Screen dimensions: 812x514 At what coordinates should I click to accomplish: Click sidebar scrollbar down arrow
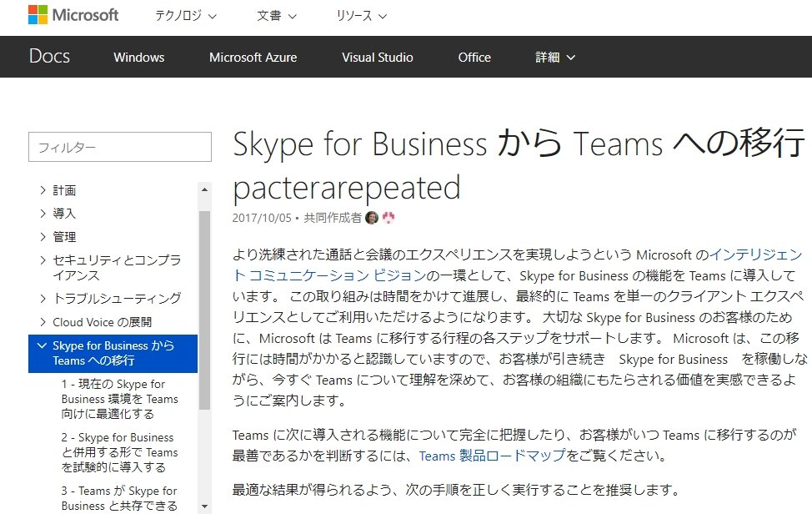204,506
